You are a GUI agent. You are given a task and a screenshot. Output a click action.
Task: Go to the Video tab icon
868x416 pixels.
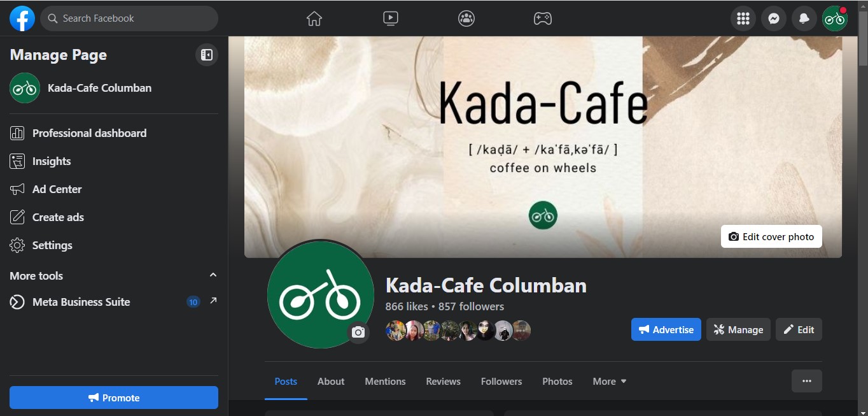point(391,18)
